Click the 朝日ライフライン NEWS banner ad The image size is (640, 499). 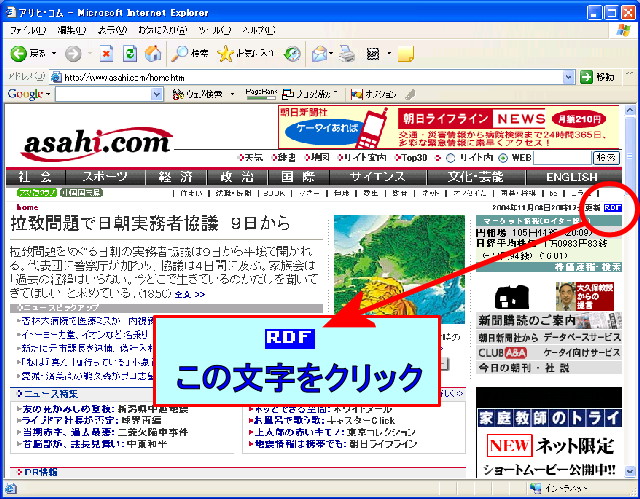point(449,126)
